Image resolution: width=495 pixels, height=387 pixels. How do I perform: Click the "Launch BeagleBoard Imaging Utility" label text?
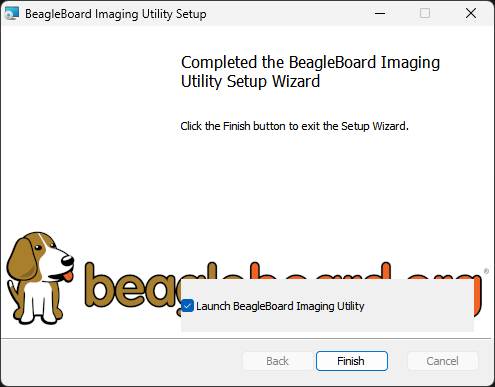280,306
